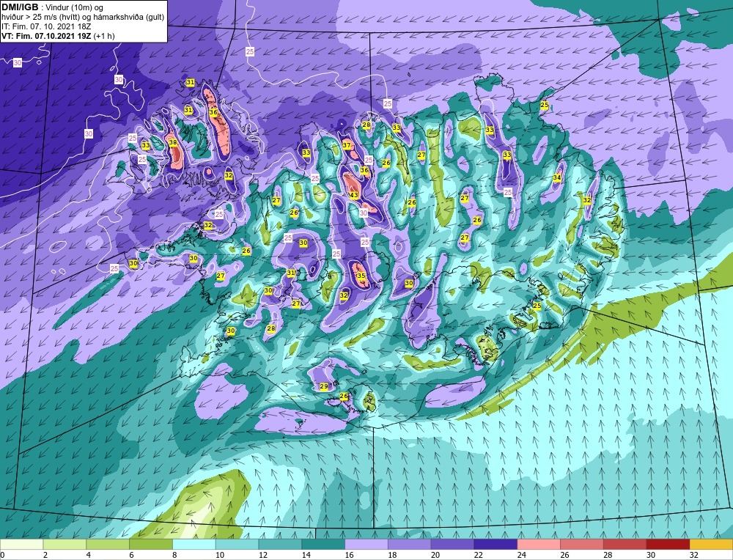The height and width of the screenshot is (560, 733).
Task: Click the legend scale tick value 16
Action: [x=349, y=555]
